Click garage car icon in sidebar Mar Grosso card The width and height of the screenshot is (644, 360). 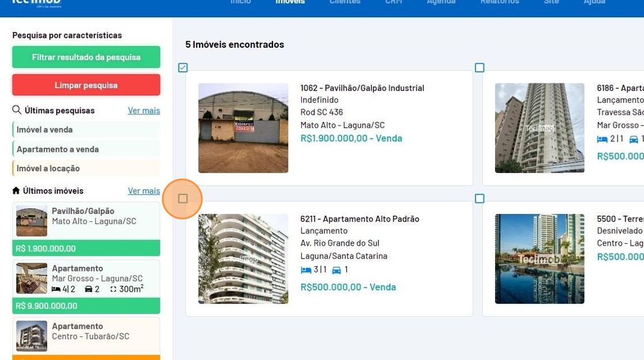89,289
